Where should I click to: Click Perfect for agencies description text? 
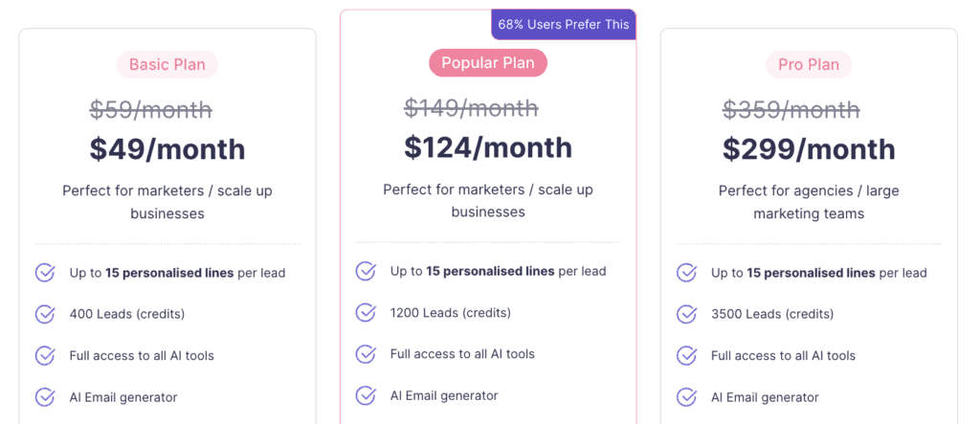[809, 202]
